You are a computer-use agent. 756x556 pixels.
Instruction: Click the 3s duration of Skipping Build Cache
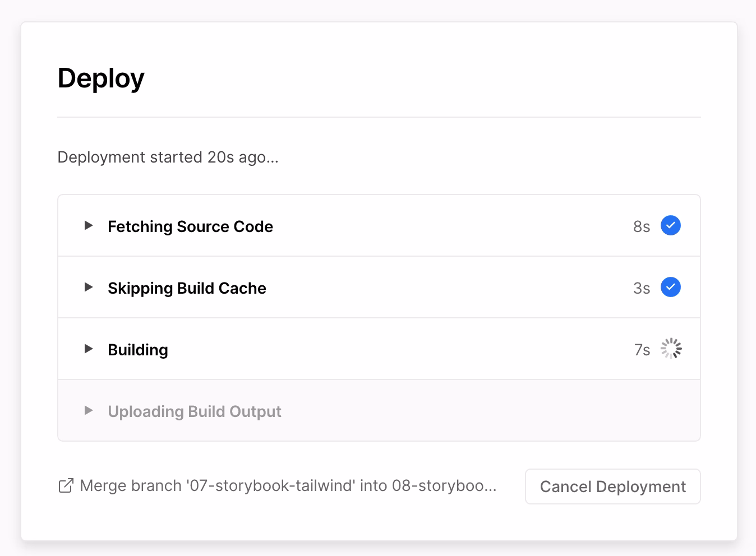[641, 288]
